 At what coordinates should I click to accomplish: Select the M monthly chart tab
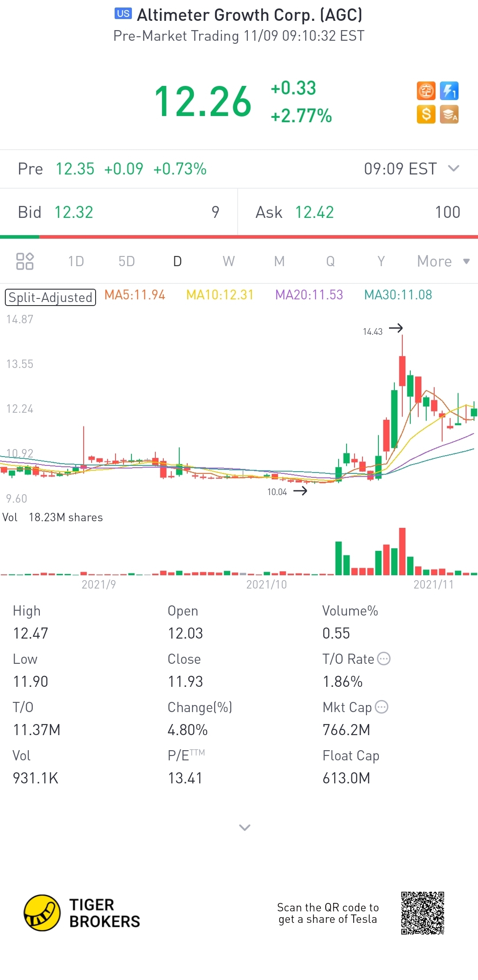(x=279, y=261)
